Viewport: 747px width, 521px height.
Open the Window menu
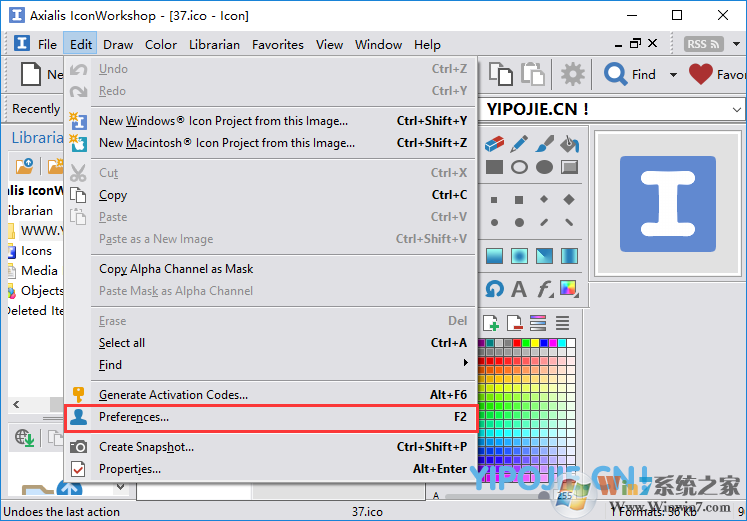pos(378,44)
